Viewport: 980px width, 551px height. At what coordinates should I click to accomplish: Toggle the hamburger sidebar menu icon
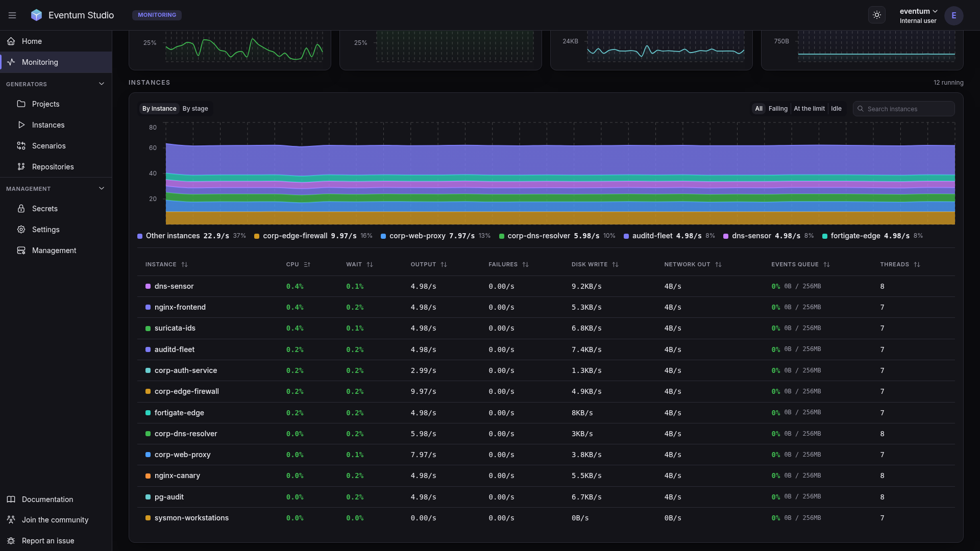click(12, 15)
